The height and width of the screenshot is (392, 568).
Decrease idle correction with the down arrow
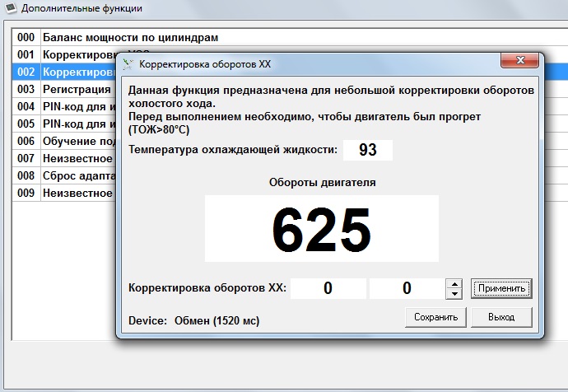[454, 294]
